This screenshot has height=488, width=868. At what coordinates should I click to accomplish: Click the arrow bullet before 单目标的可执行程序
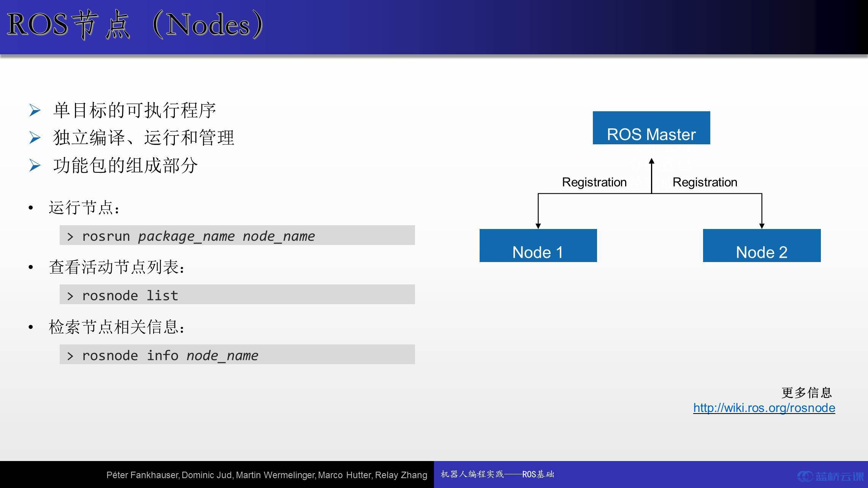tap(35, 111)
